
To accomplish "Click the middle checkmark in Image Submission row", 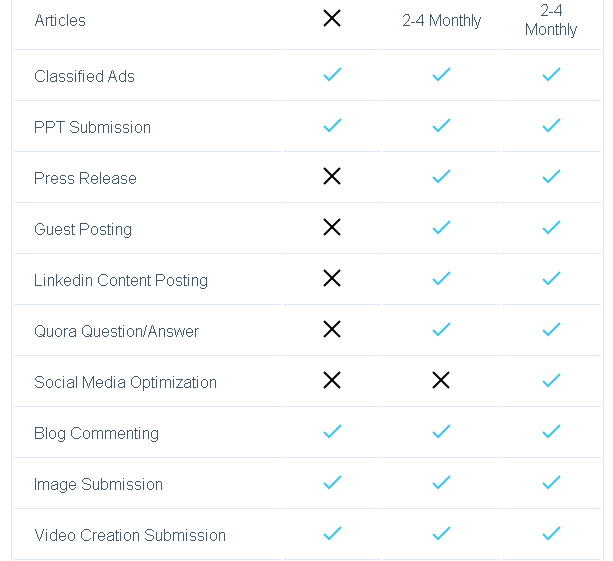I will point(441,483).
